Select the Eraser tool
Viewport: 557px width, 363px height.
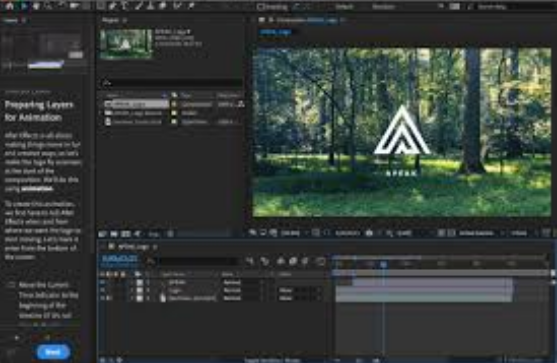tap(163, 6)
